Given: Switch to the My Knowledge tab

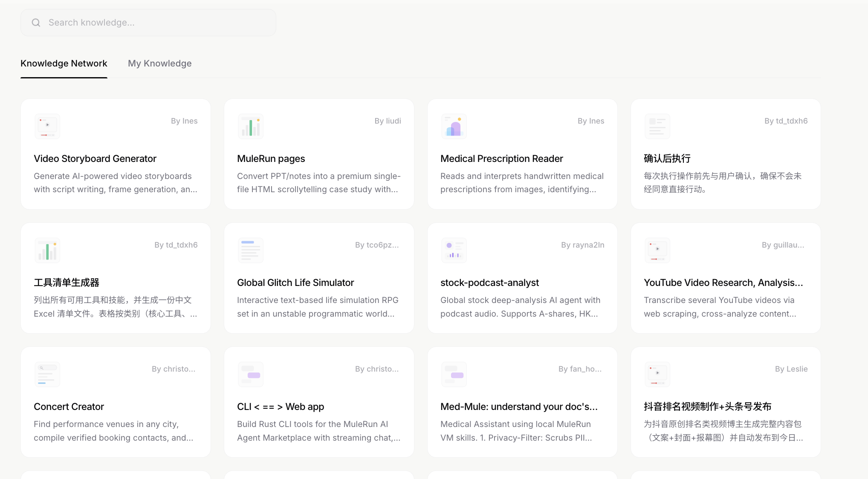Looking at the screenshot, I should [x=160, y=63].
